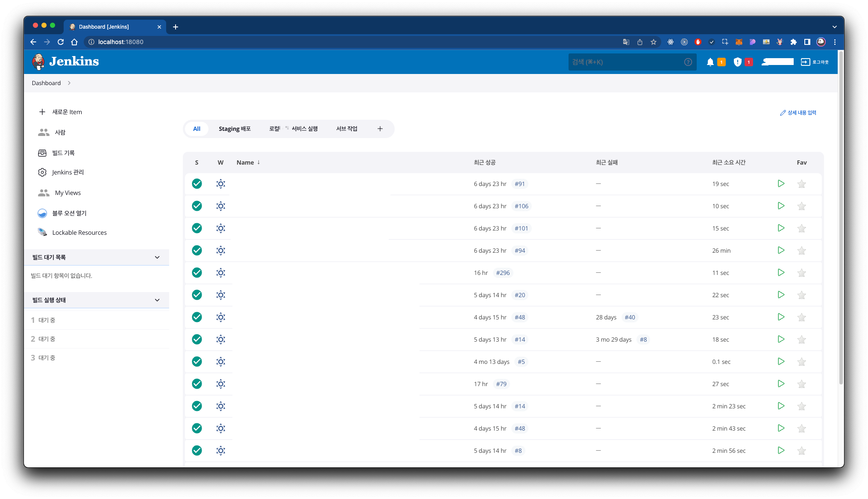Toggle the favorite star for build #79 row
The width and height of the screenshot is (868, 499).
coord(801,384)
